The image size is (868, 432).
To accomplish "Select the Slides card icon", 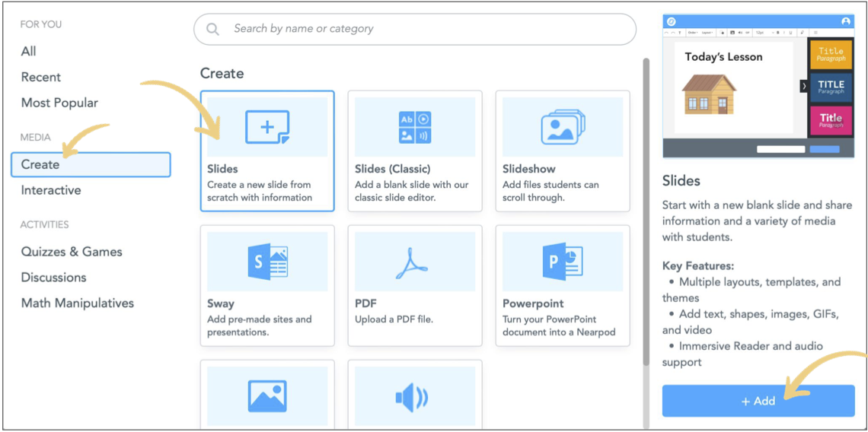I will tap(267, 127).
